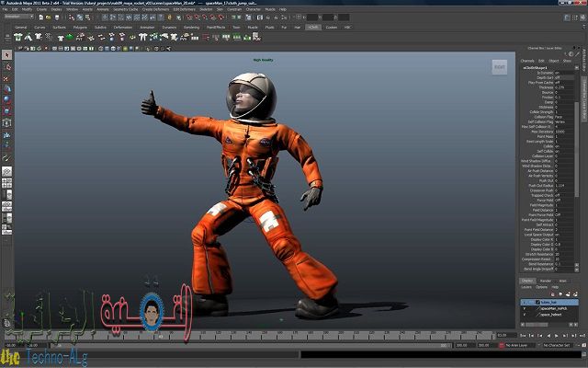Select the arrow Select tool
The height and width of the screenshot is (368, 588).
coord(6,55)
